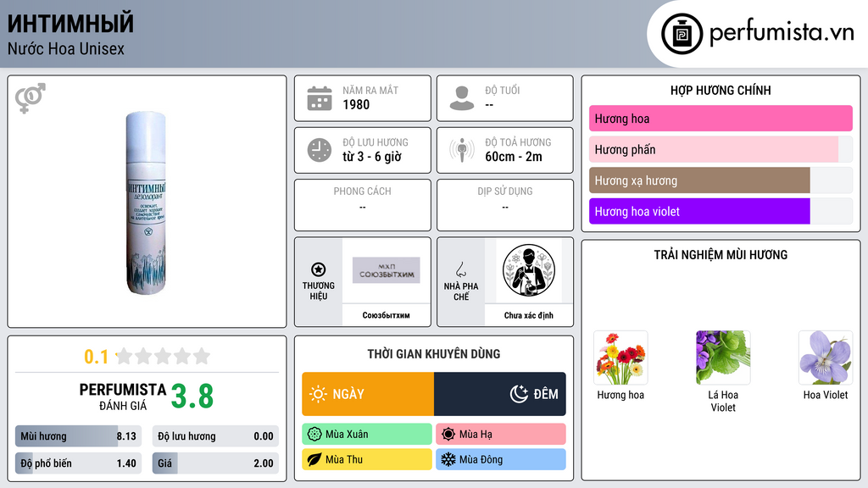Click the sillage value 60cm - 2m
Image resolution: width=868 pixels, height=488 pixels.
514,157
